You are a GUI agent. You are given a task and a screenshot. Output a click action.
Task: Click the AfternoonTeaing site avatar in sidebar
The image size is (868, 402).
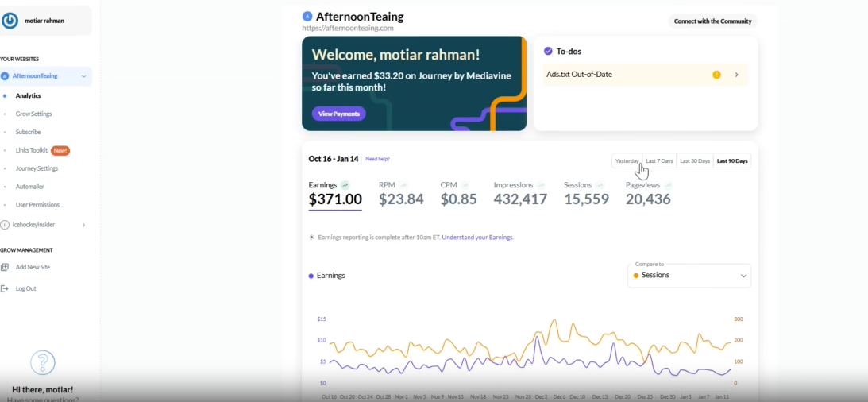click(x=5, y=76)
